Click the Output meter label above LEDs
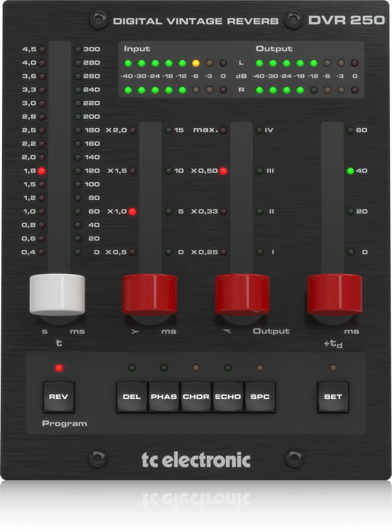This screenshot has width=392, height=532. pyautogui.click(x=274, y=49)
